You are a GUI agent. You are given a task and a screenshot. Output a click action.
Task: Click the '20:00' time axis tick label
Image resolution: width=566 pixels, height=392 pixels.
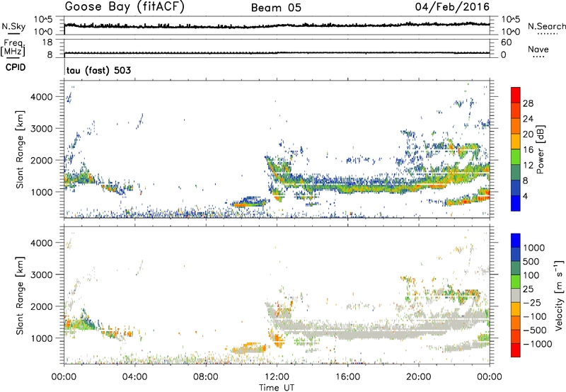click(419, 377)
